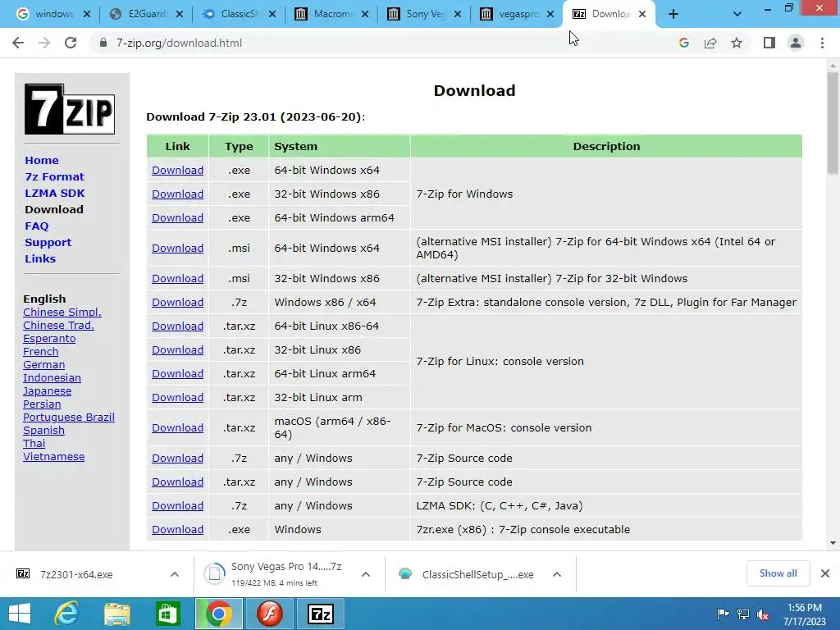The image size is (840, 630).
Task: Open the Google icon in the address bar
Action: pos(683,43)
